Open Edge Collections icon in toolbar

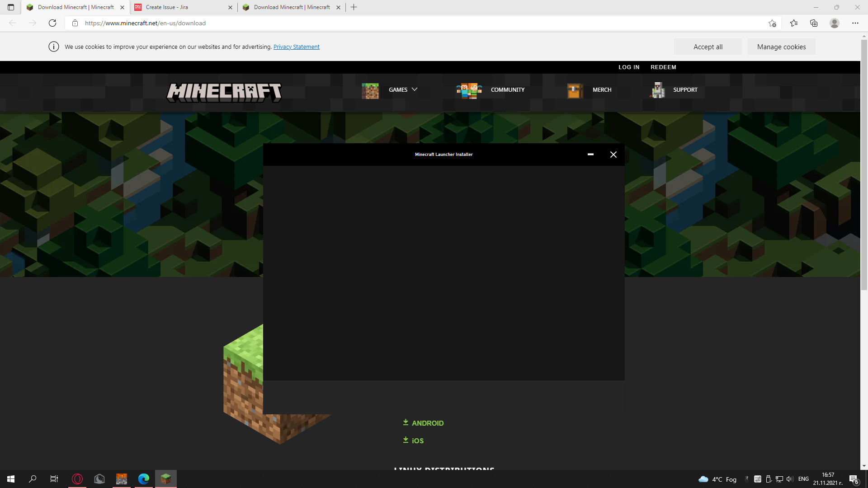click(x=814, y=23)
